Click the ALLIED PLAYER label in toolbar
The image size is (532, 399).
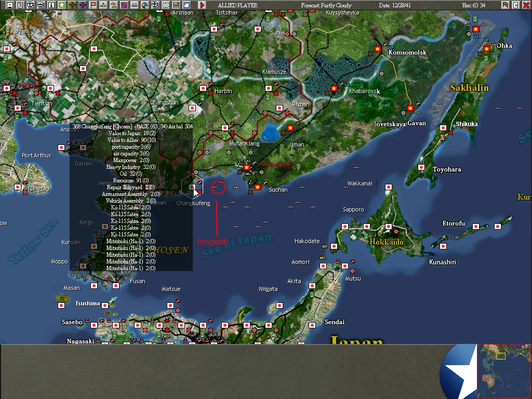click(x=238, y=5)
